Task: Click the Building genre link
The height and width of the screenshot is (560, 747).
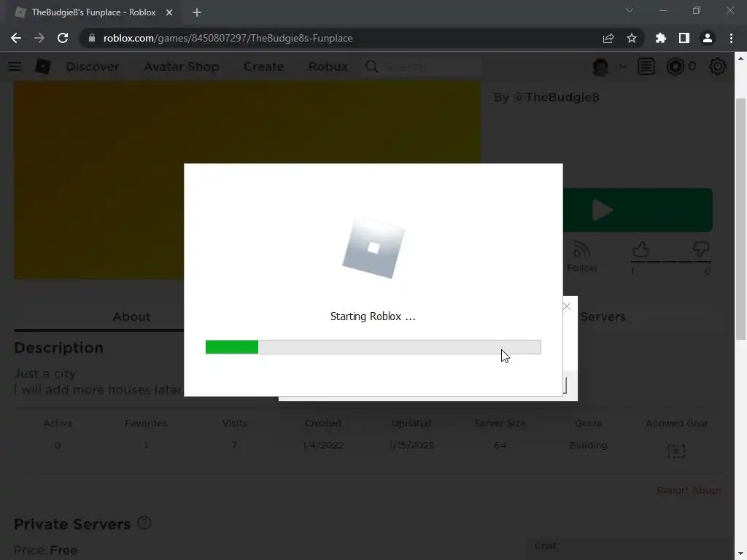Action: (589, 446)
